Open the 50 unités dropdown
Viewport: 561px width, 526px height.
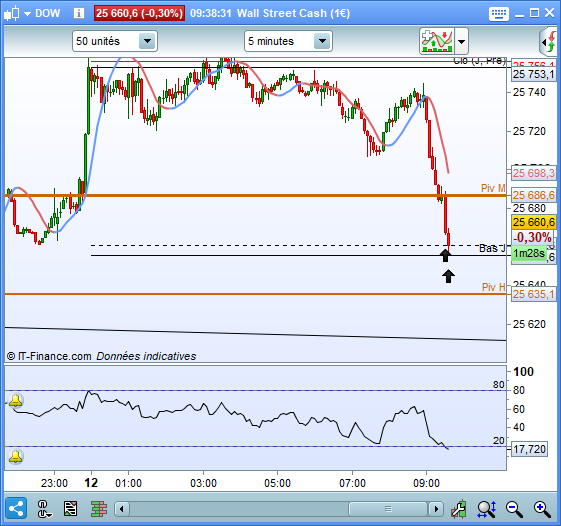pyautogui.click(x=114, y=41)
